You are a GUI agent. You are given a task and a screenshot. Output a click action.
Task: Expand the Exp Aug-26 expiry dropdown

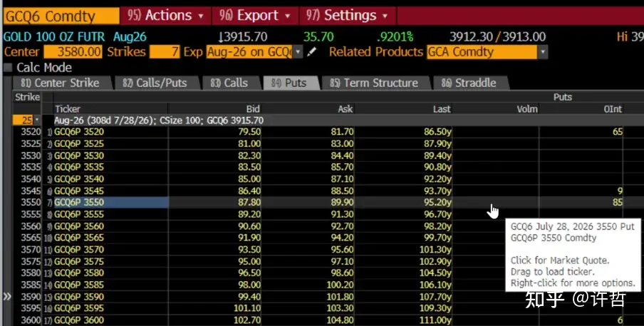pos(297,52)
